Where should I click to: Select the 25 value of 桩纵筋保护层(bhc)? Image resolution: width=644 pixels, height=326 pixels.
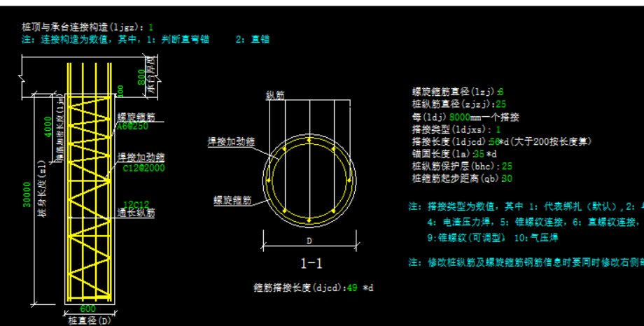(507, 166)
